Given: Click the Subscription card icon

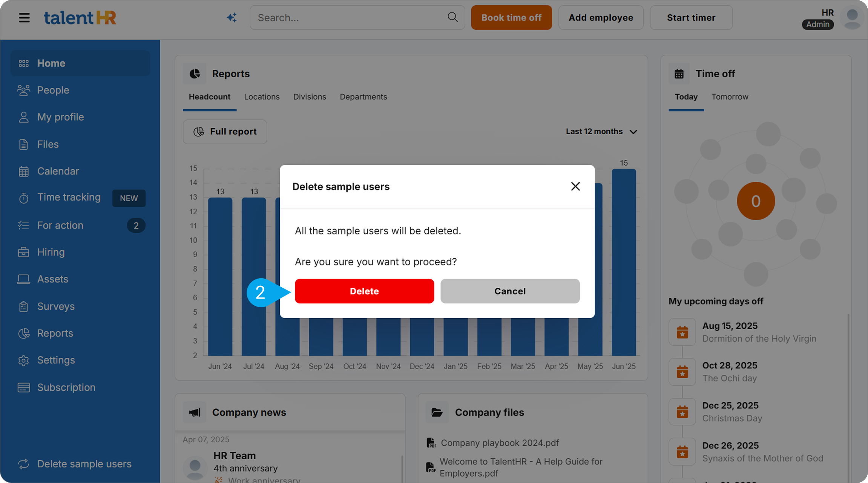Looking at the screenshot, I should click(23, 388).
